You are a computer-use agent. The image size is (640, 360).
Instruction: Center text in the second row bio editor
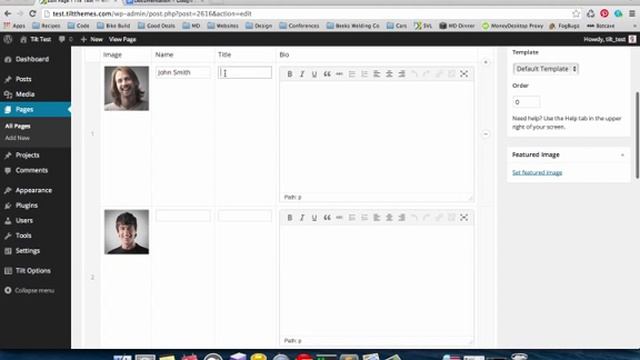389,218
